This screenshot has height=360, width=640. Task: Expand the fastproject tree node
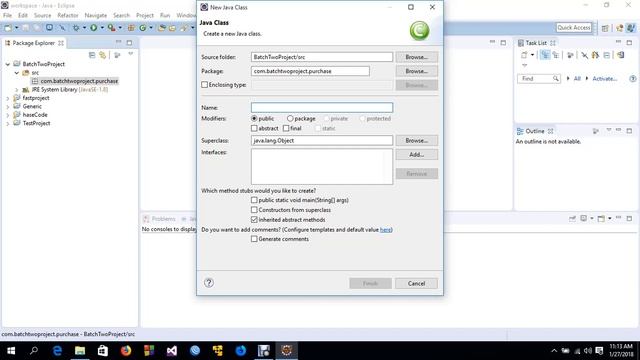[8, 98]
